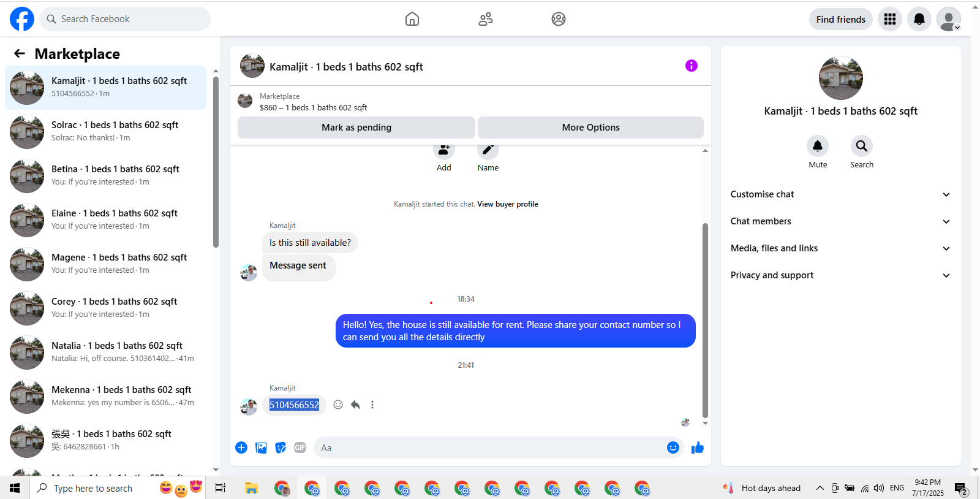
Task: React with emoji to the 5104566552 message
Action: [338, 405]
